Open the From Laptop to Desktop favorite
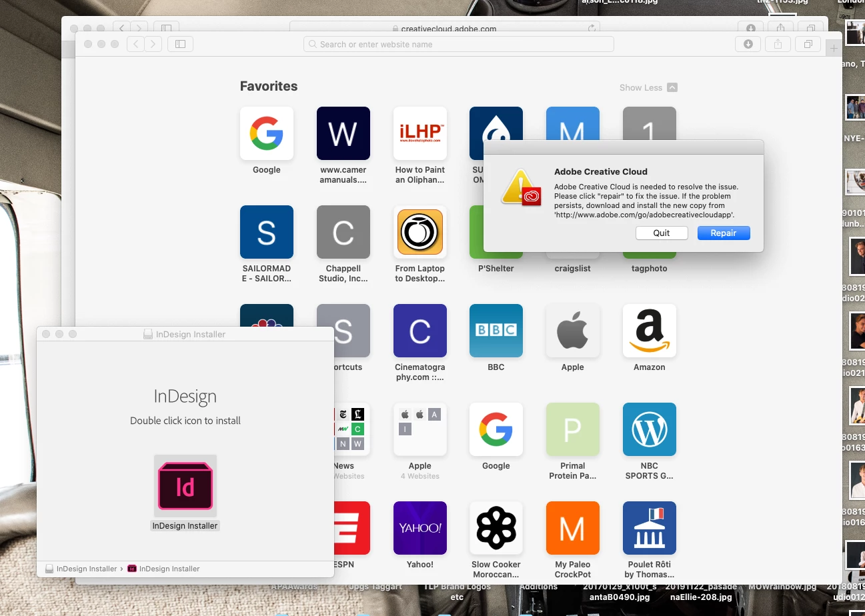This screenshot has height=616, width=865. coord(420,232)
